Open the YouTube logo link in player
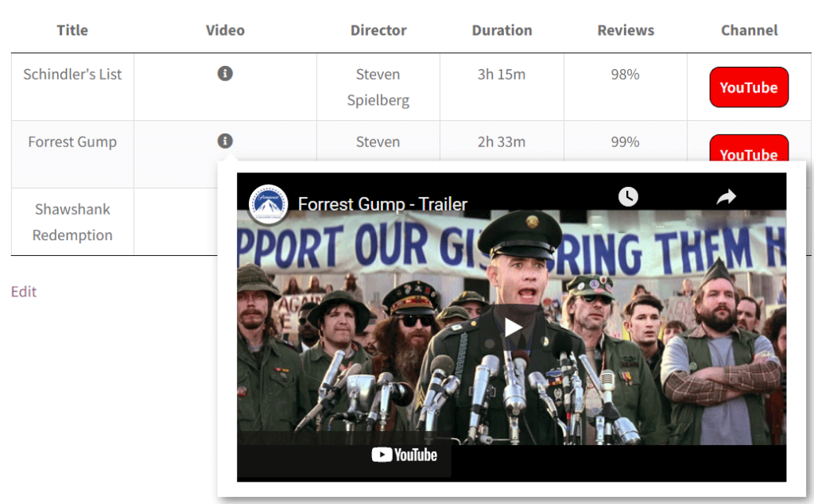 pos(405,456)
